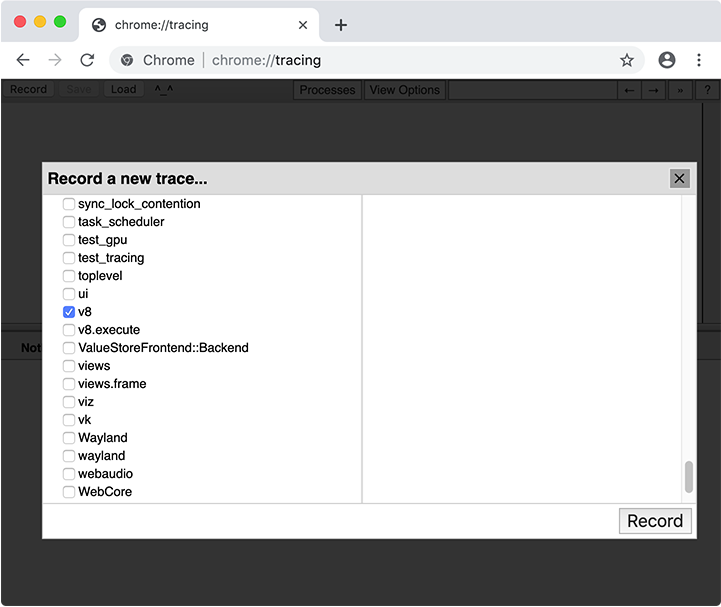721x607 pixels.
Task: Open the View Options menu
Action: 404,90
